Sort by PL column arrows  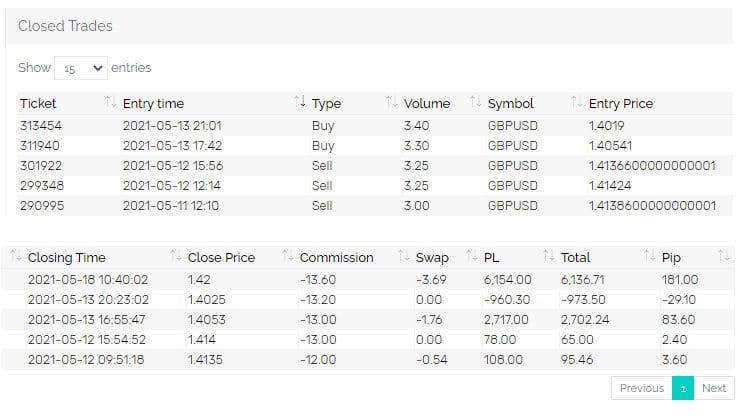tap(548, 257)
